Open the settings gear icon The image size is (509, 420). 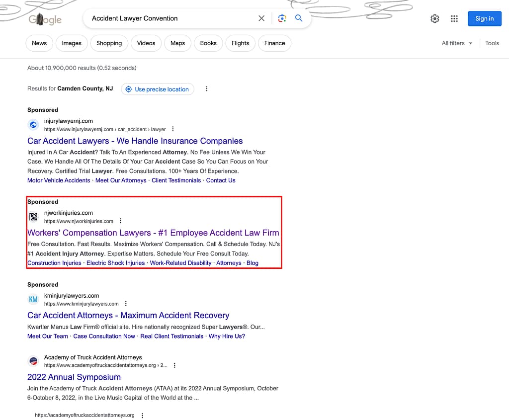[x=434, y=19]
